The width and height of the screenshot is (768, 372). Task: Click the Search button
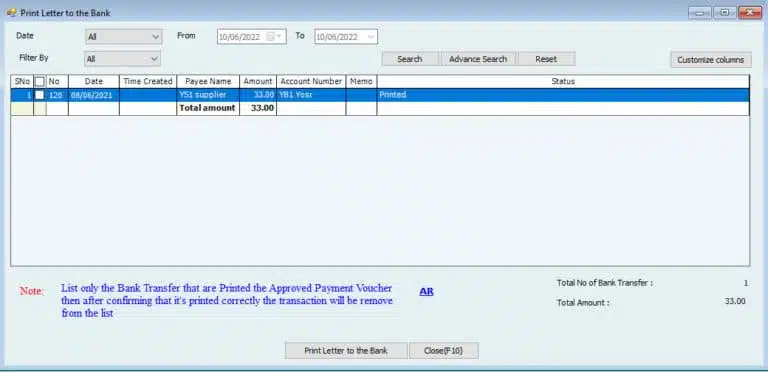(x=409, y=59)
